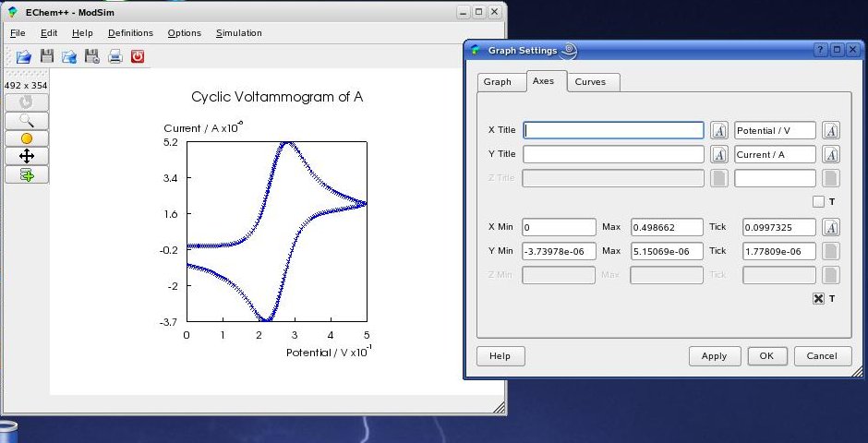Open font button beside the X Tick field
Viewport: 868px width, 443px height.
pyautogui.click(x=831, y=227)
